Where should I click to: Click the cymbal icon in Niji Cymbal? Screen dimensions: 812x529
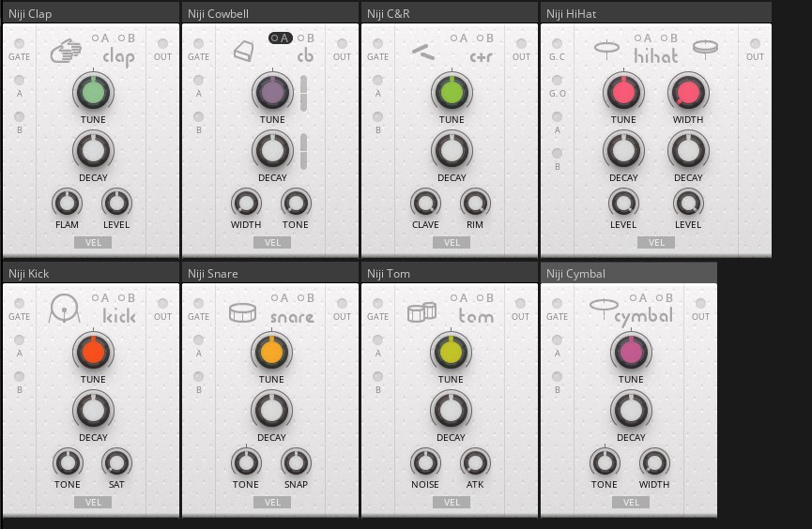click(x=604, y=305)
